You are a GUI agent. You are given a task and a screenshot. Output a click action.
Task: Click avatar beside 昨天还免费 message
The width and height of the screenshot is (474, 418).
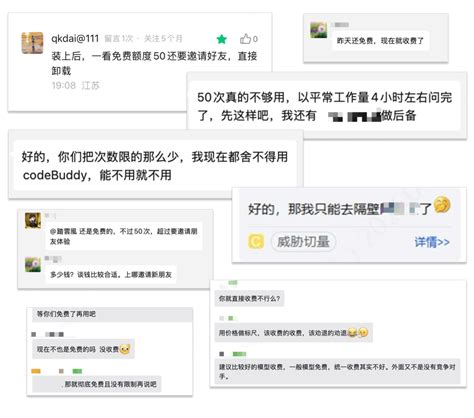(319, 30)
